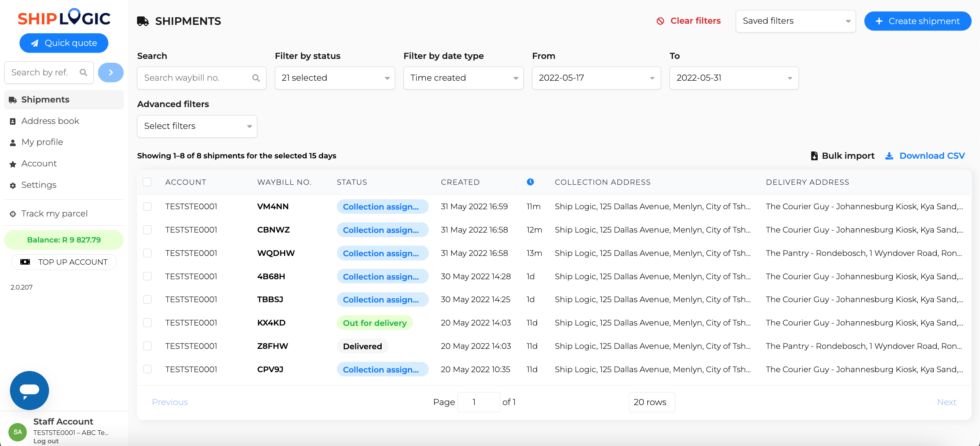
Task: Click the Settings gear icon
Action: 13,186
